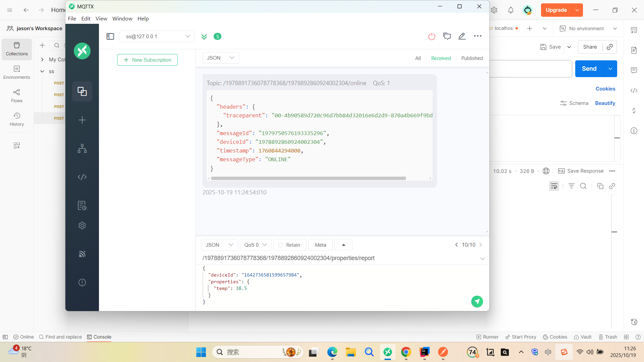Open the MQTTX about info icon
Viewport: 644px width, 362px height.
pyautogui.click(x=82, y=283)
